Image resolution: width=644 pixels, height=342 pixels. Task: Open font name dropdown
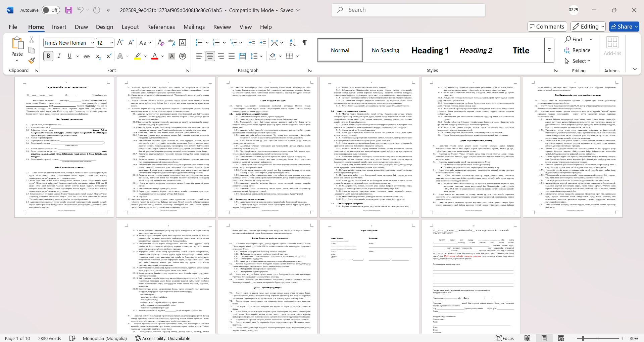(93, 43)
